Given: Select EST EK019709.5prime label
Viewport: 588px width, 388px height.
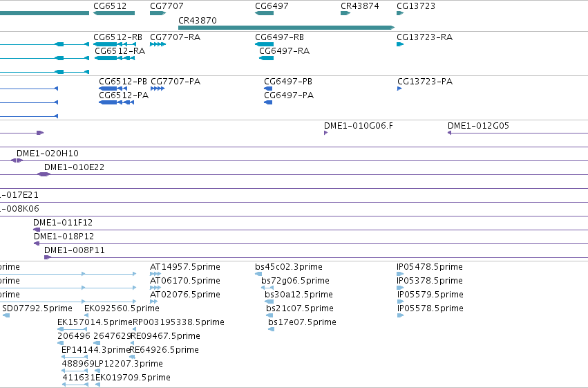Looking at the screenshot, I should tap(133, 378).
